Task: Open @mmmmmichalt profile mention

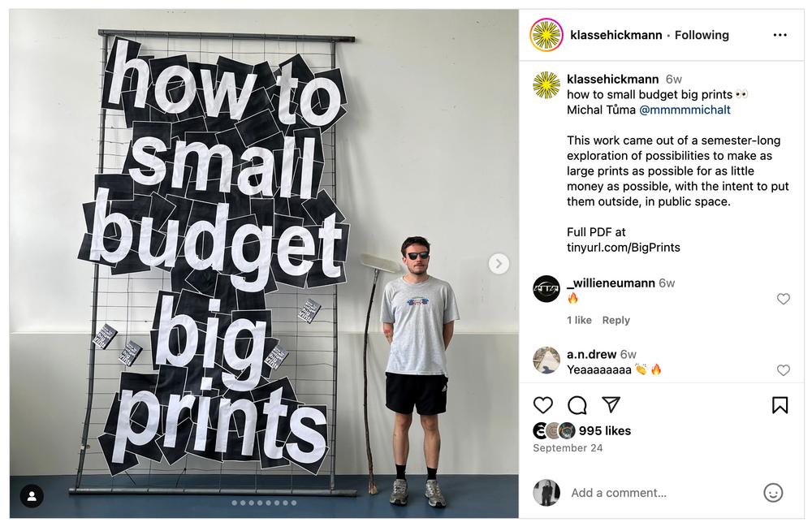Action: [x=685, y=110]
